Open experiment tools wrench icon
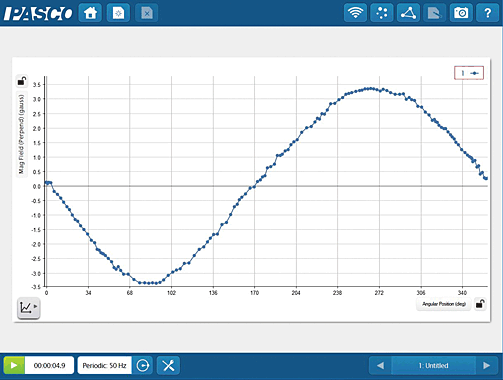The height and width of the screenshot is (380, 503). tap(168, 365)
